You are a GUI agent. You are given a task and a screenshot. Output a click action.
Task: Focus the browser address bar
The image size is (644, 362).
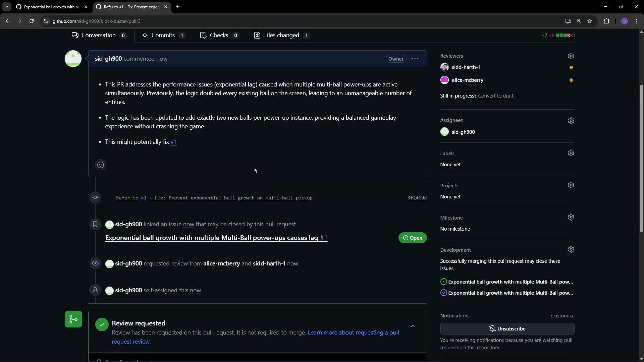click(x=302, y=21)
